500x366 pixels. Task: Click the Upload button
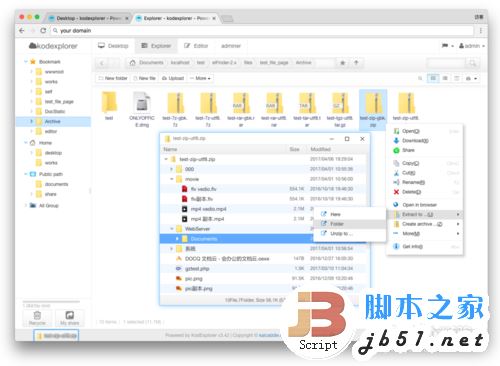(173, 78)
